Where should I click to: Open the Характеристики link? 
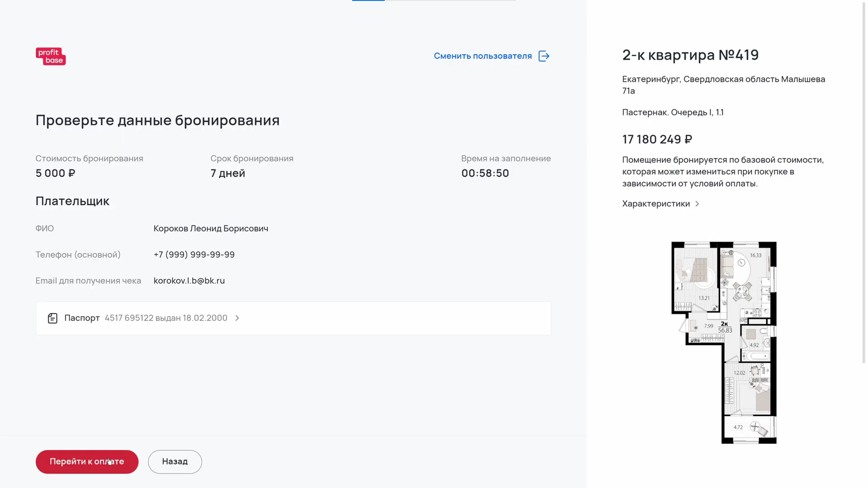656,204
